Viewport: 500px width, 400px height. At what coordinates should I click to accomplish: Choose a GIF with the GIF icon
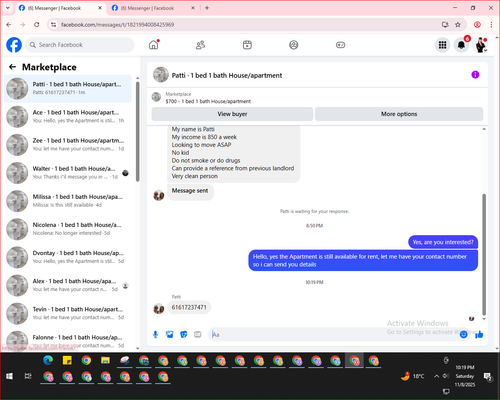click(198, 334)
